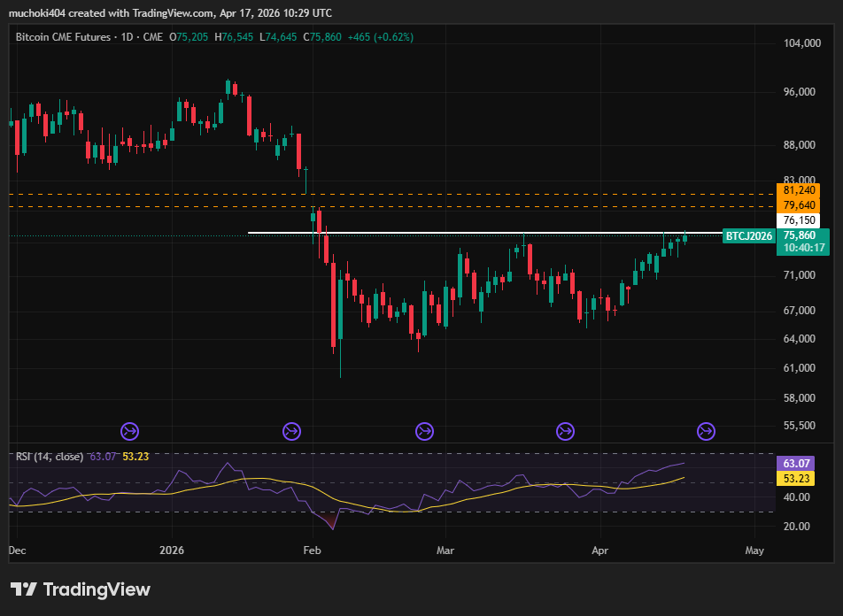This screenshot has width=843, height=616.
Task: Click the purple 63.07 RSI value label
Action: tap(800, 464)
